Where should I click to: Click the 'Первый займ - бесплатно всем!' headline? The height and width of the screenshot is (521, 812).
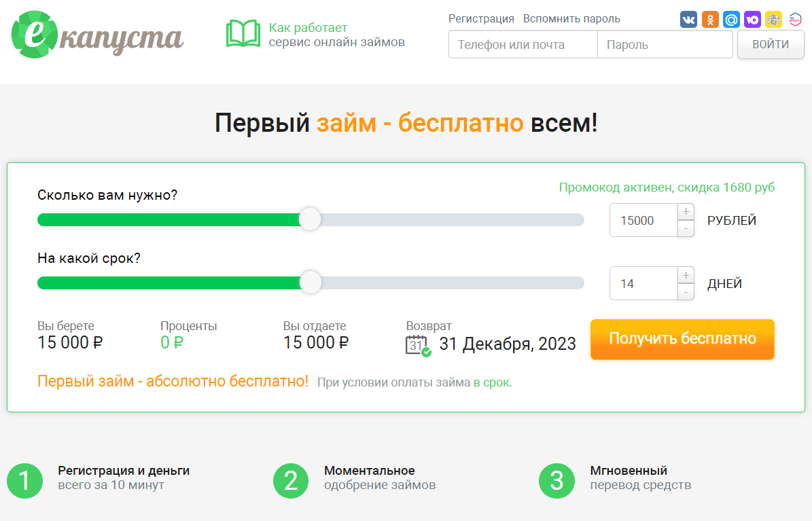tap(406, 123)
